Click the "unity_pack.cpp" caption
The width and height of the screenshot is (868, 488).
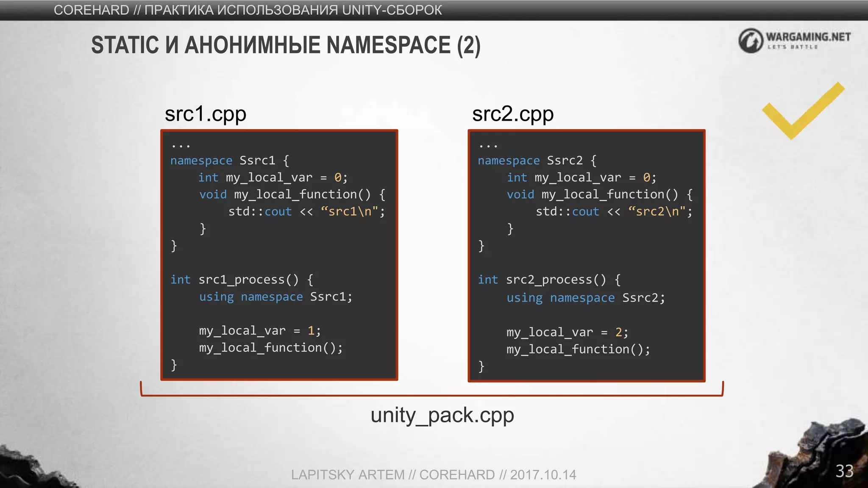(442, 415)
